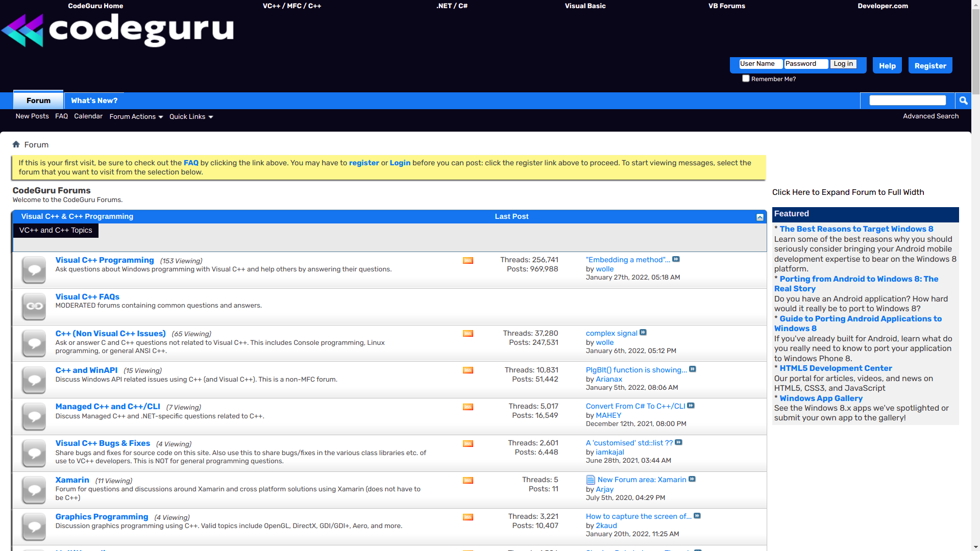Switch to the What's New? tab
This screenshot has height=551, width=980.
(x=94, y=101)
